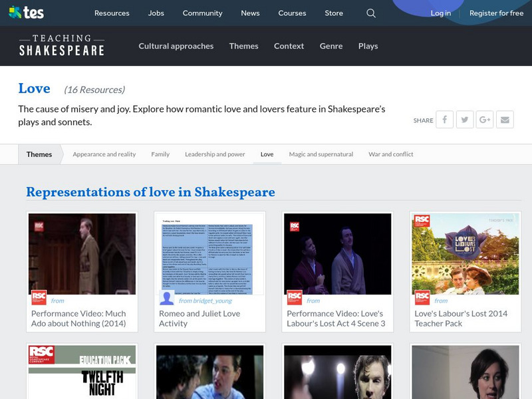Open Love's Labour's Lost Teacher Pack thumbnail
Viewport: 532px width, 399px height.
click(x=465, y=254)
